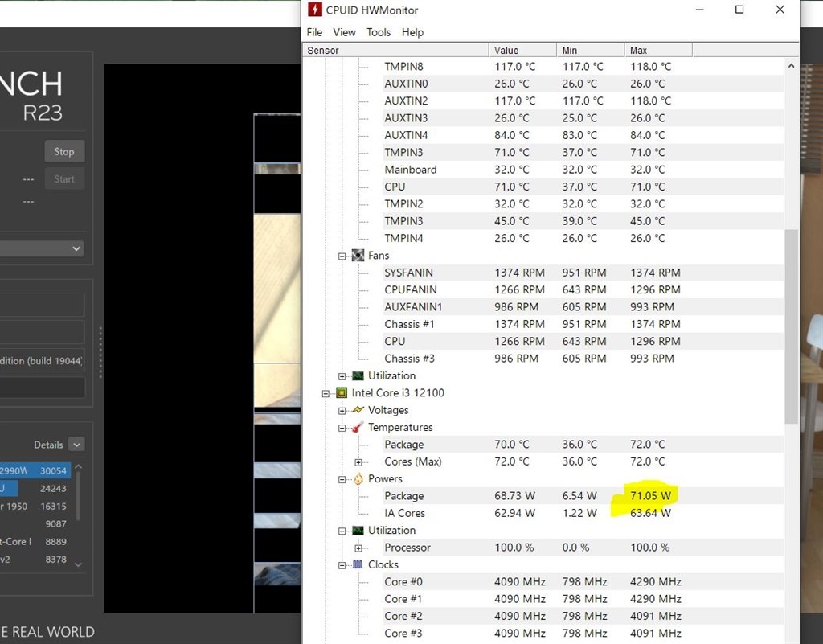Click the Min column header
Image resolution: width=823 pixels, height=644 pixels.
591,51
